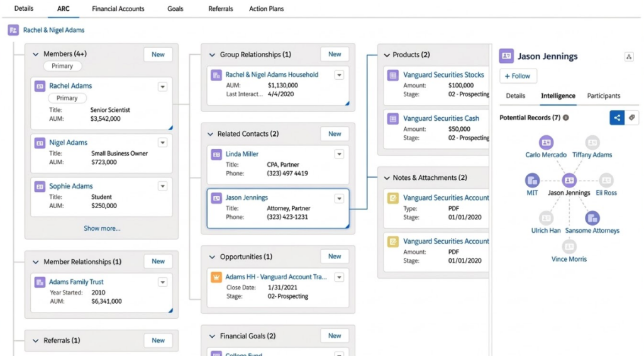This screenshot has width=644, height=356.
Task: Click the Adams Family Trust record icon
Action: tap(40, 282)
